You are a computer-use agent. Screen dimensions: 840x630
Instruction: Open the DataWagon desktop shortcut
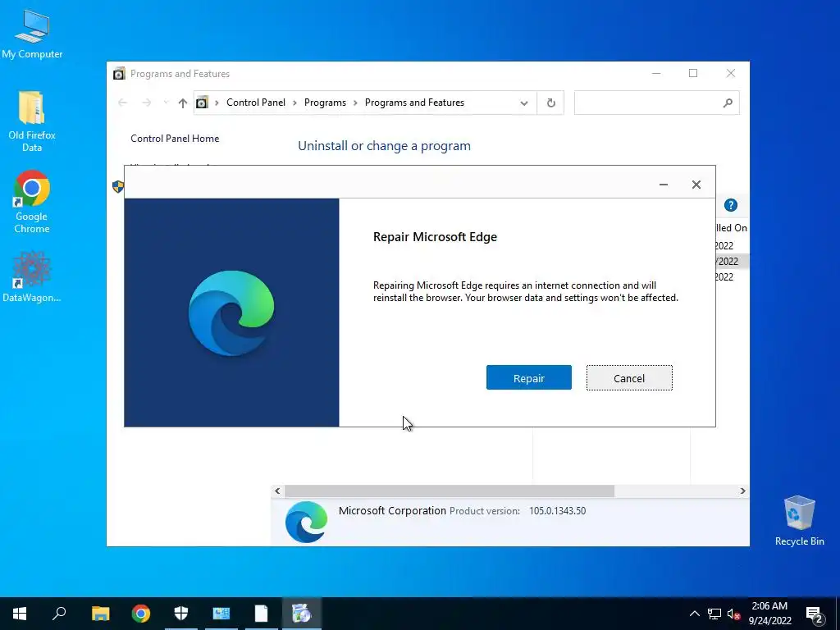pyautogui.click(x=32, y=277)
